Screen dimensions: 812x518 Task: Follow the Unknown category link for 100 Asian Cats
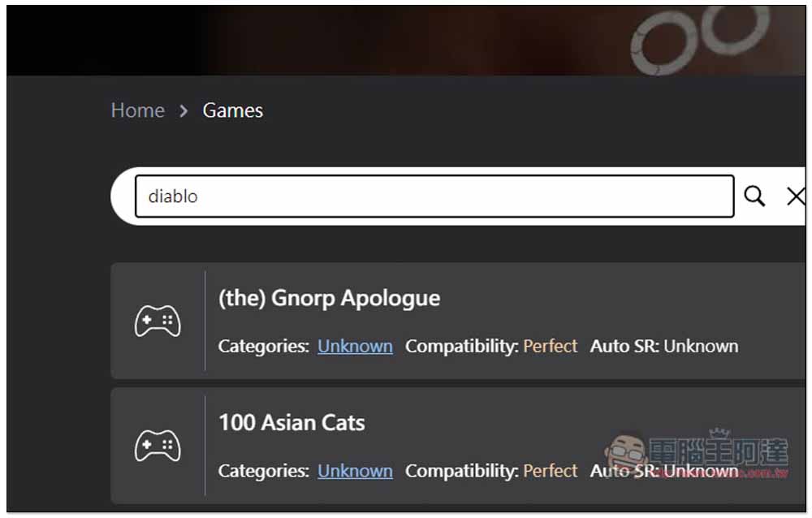[x=355, y=471]
